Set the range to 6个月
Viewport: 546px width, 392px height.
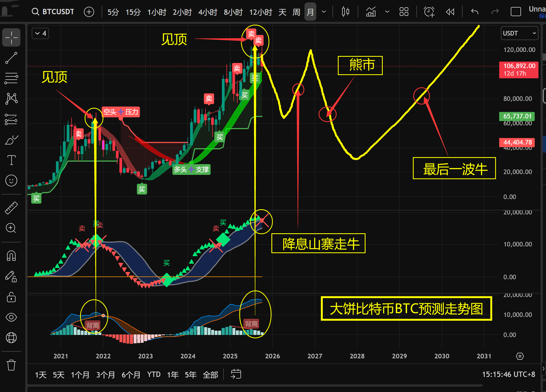click(131, 375)
